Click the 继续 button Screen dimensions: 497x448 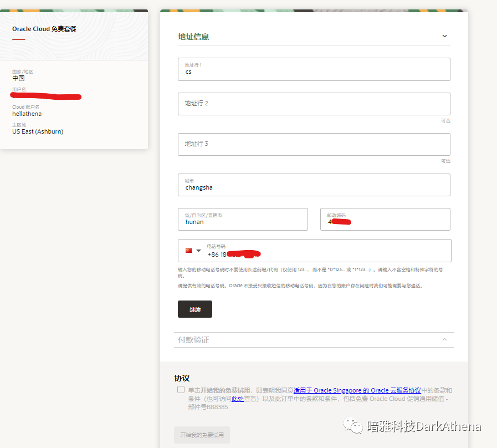(195, 309)
